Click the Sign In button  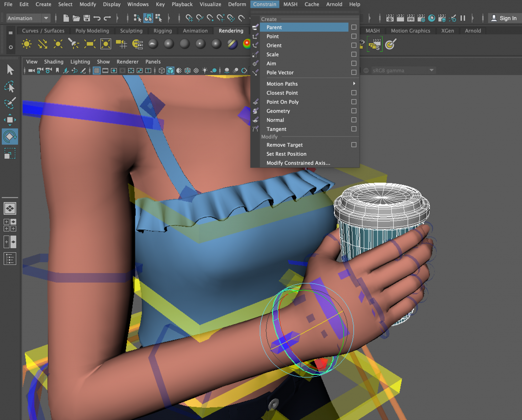click(x=506, y=18)
